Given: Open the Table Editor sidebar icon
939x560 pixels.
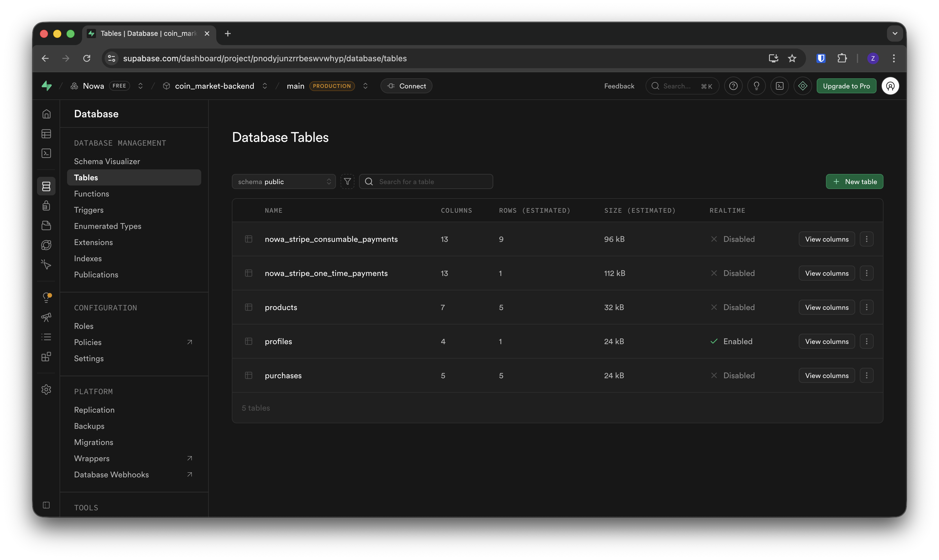Looking at the screenshot, I should [46, 133].
